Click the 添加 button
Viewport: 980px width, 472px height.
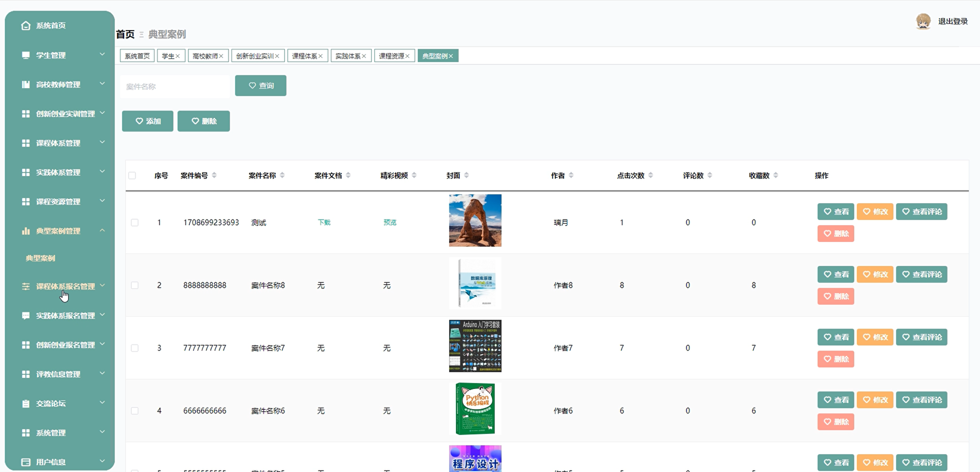pyautogui.click(x=148, y=121)
